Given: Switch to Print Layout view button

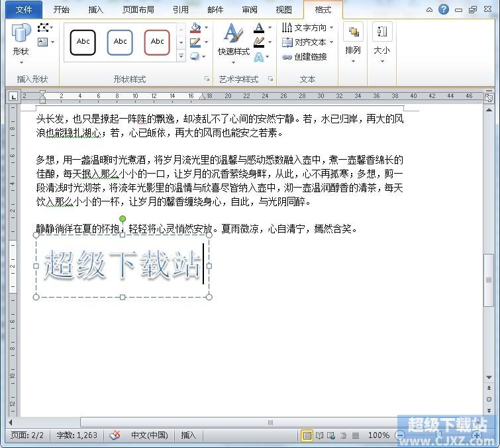Looking at the screenshot, I should click(x=307, y=435).
